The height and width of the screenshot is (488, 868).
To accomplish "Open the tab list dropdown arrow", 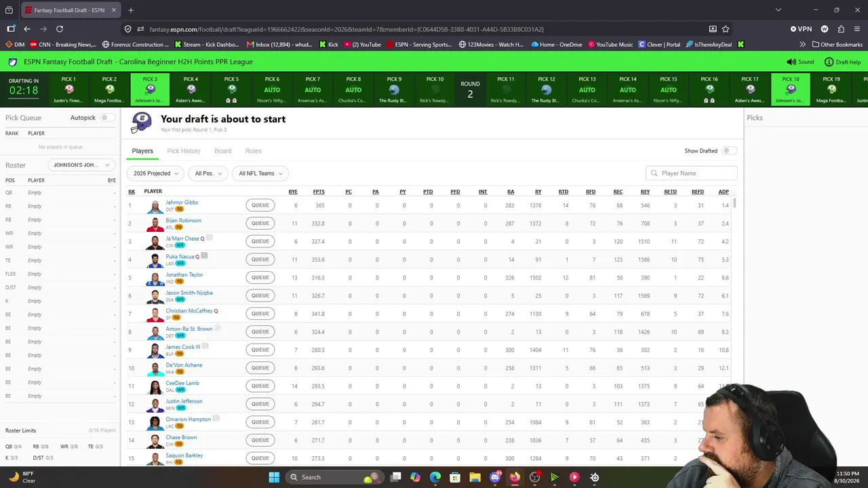I will click(x=778, y=10).
